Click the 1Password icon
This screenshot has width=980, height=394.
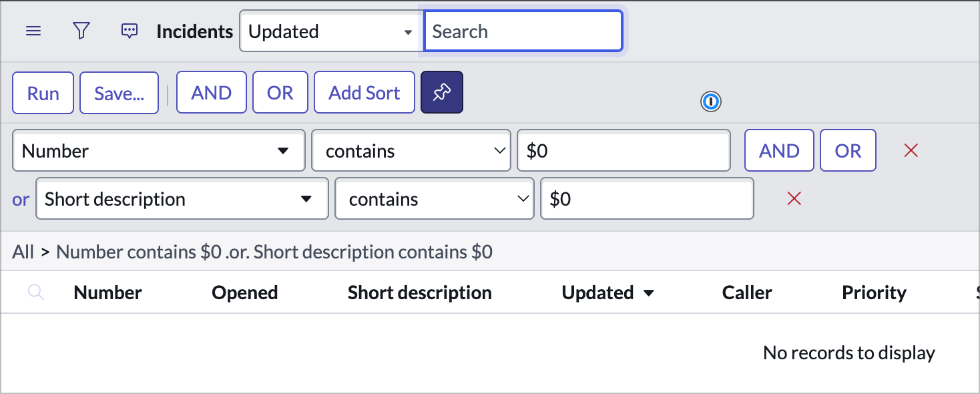pyautogui.click(x=711, y=102)
